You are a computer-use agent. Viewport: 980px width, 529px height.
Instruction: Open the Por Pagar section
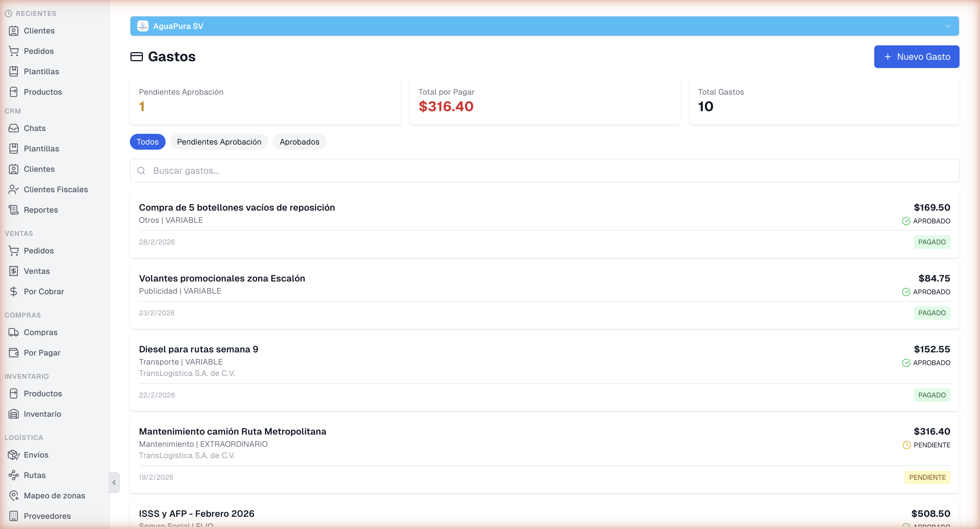(x=14, y=353)
